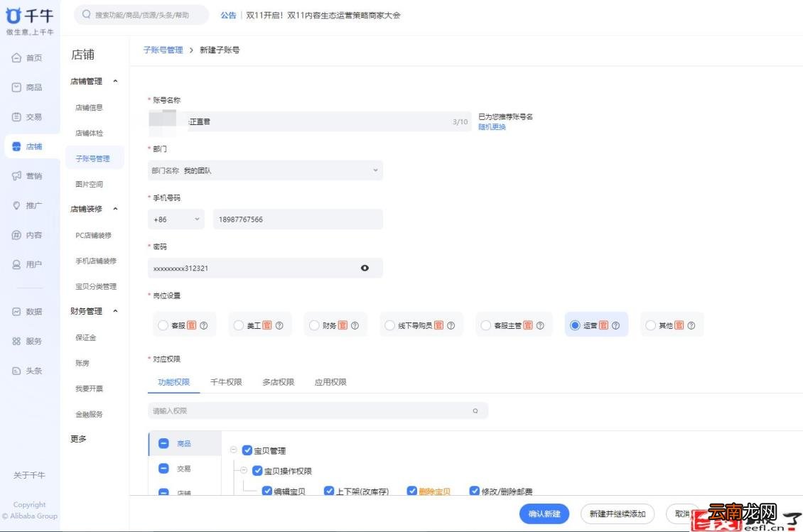Switch to the 功能权限 tab

(173, 382)
